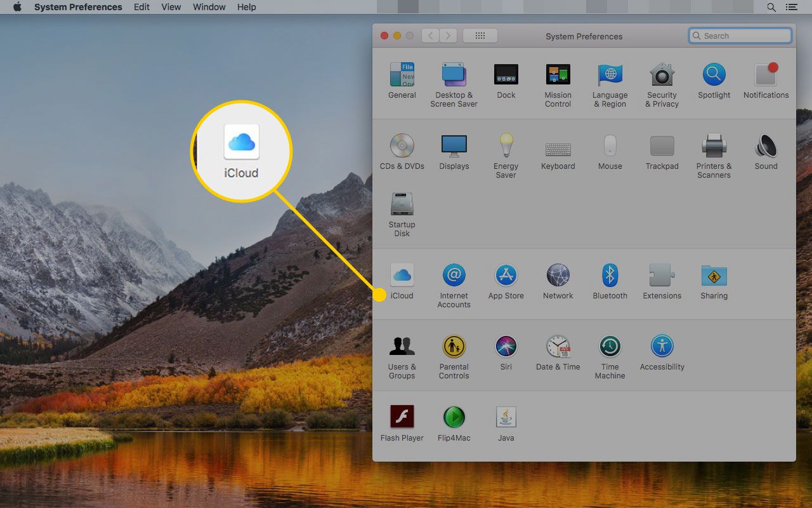The height and width of the screenshot is (508, 812).
Task: Go forward with the right arrow button
Action: [449, 36]
